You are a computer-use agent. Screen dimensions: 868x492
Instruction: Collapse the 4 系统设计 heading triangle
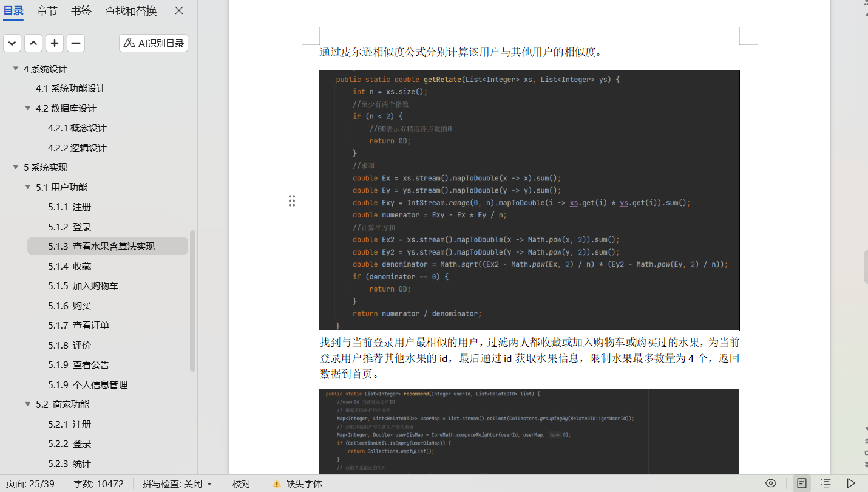pyautogui.click(x=16, y=69)
